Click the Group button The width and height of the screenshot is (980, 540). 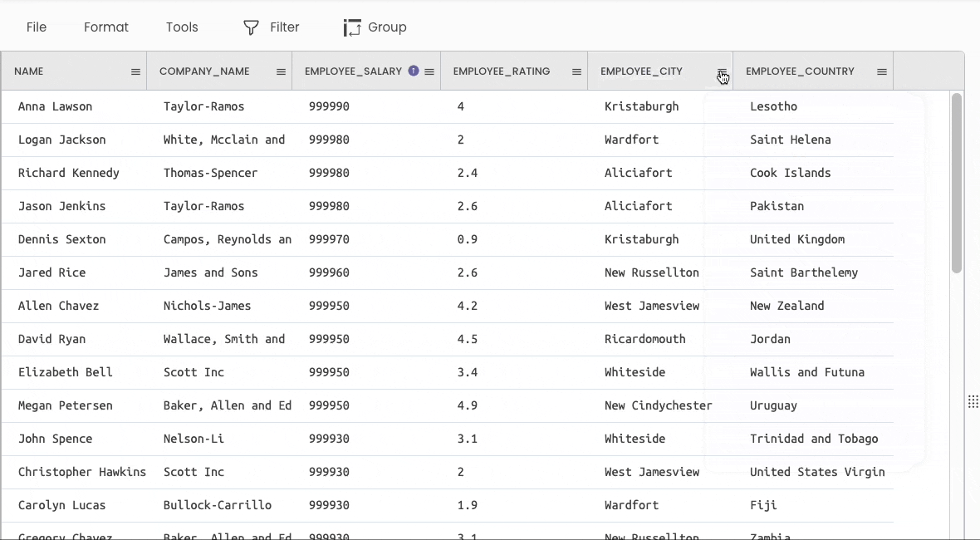(x=375, y=27)
